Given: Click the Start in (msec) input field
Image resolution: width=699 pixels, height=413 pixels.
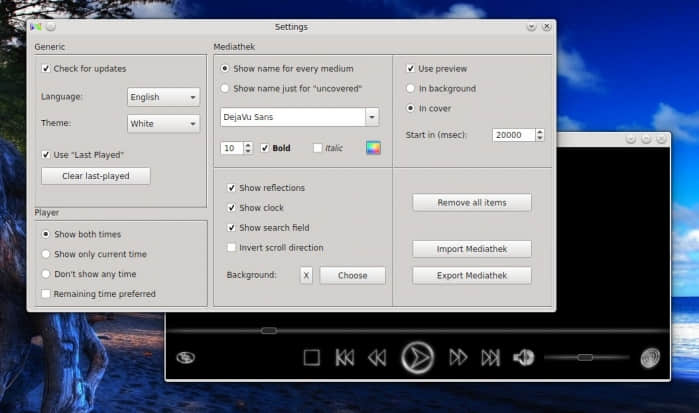Looking at the screenshot, I should (513, 135).
